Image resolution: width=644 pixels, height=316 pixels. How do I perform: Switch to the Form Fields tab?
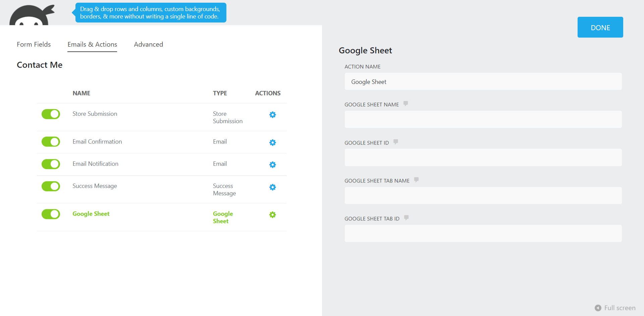click(x=34, y=44)
